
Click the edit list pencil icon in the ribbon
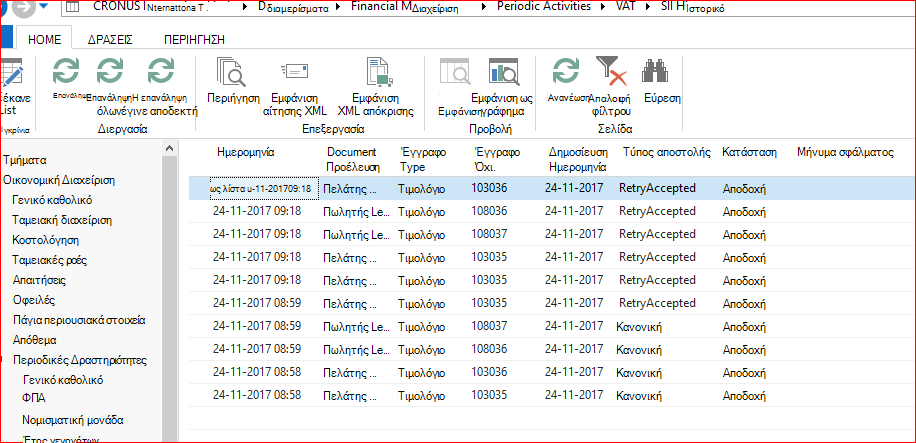pyautogui.click(x=12, y=72)
